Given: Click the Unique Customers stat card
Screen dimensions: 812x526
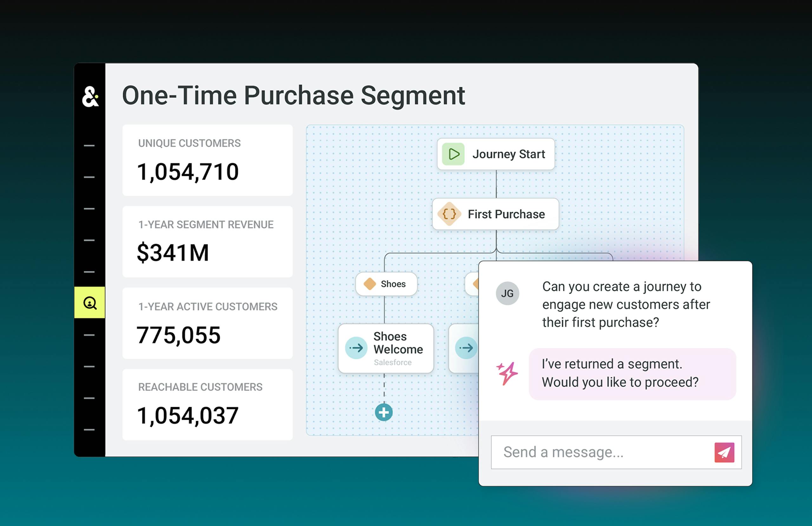Looking at the screenshot, I should click(207, 160).
